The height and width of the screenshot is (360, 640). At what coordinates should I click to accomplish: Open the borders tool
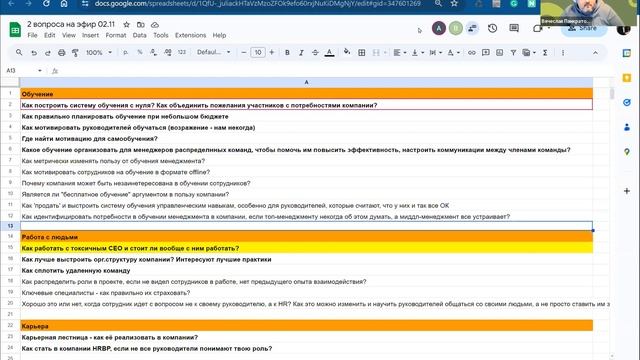[362, 53]
